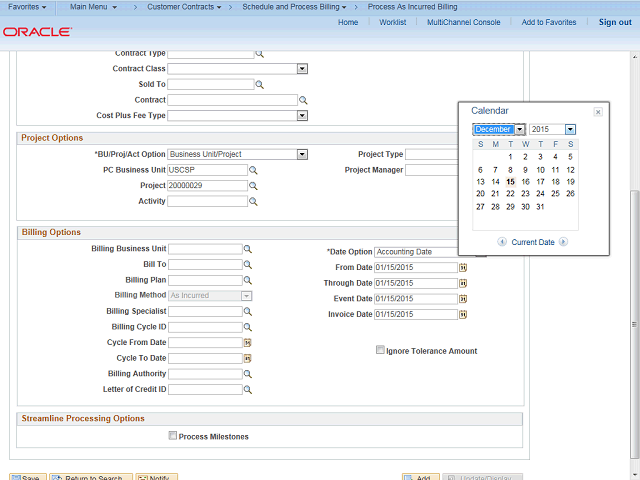Open the Favorites menu

click(28, 7)
